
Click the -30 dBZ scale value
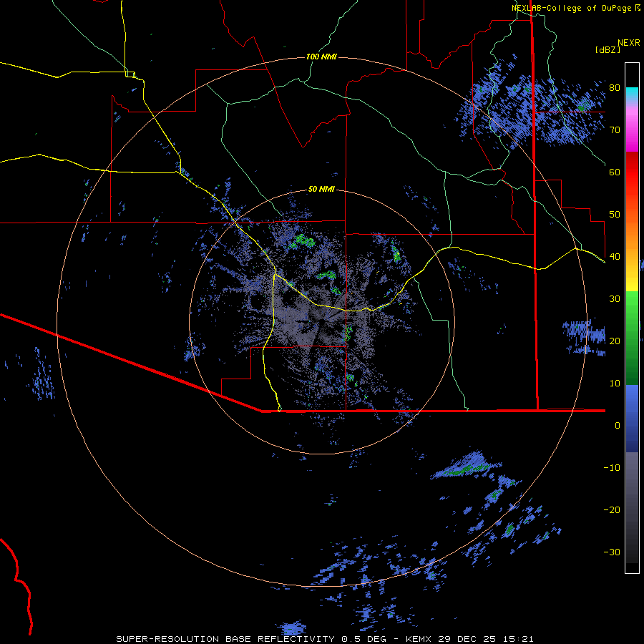click(x=612, y=552)
